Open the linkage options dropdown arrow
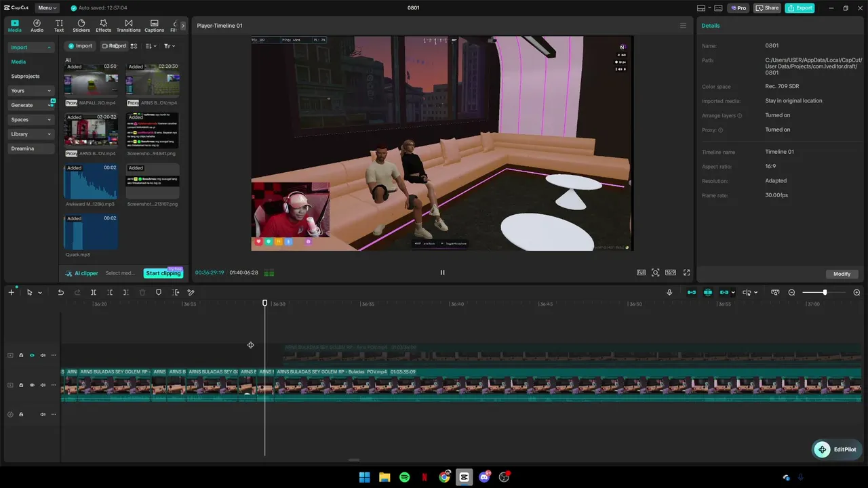Image resolution: width=868 pixels, height=488 pixels. 733,293
